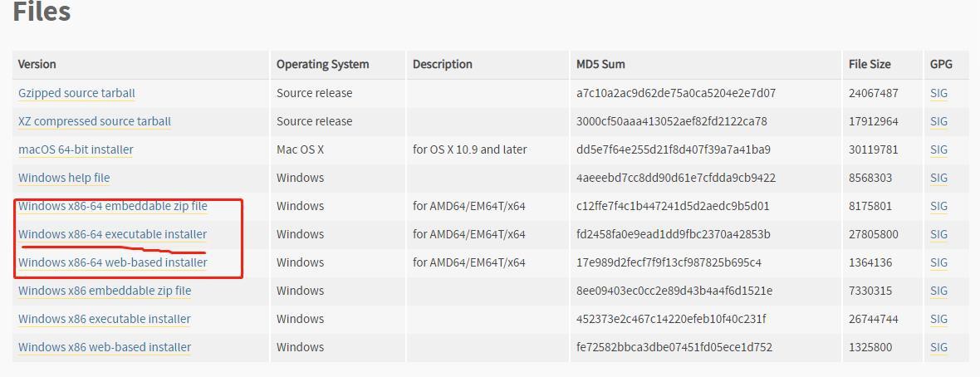The width and height of the screenshot is (980, 377).
Task: Open SIG for x86 embeddable zip file
Action: click(x=938, y=291)
